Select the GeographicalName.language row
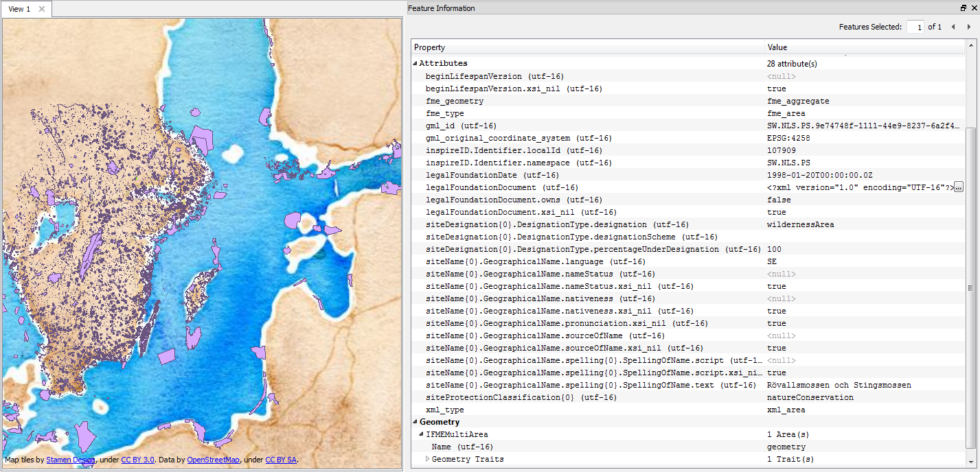This screenshot has width=980, height=472. [688, 261]
